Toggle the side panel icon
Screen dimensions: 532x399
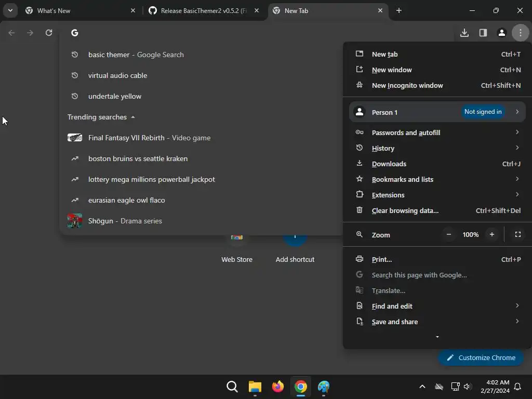(x=483, y=33)
